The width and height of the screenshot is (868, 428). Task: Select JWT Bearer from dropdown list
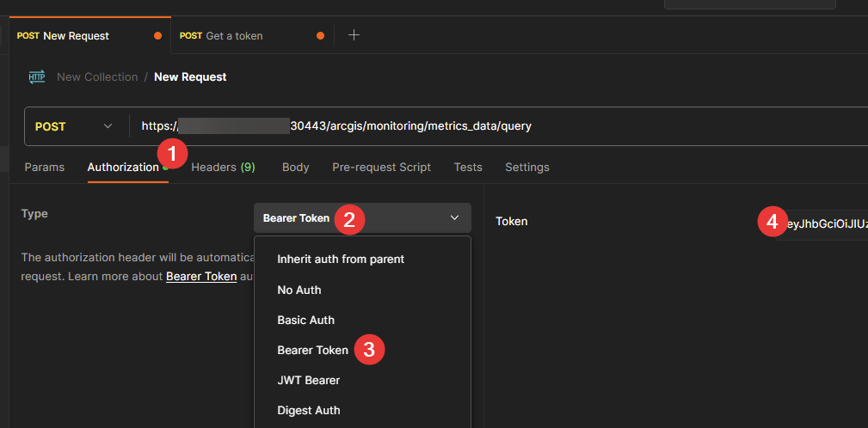pyautogui.click(x=308, y=380)
